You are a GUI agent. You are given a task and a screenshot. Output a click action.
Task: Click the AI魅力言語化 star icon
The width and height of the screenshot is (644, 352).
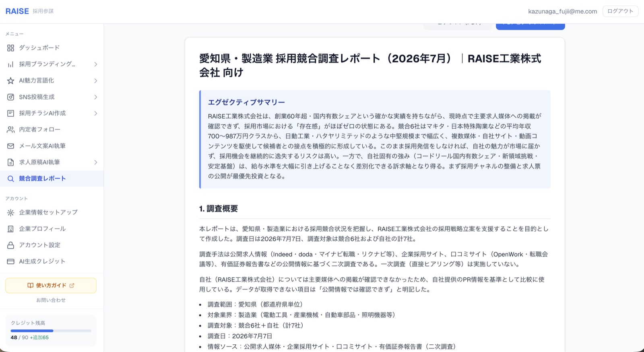pyautogui.click(x=11, y=80)
